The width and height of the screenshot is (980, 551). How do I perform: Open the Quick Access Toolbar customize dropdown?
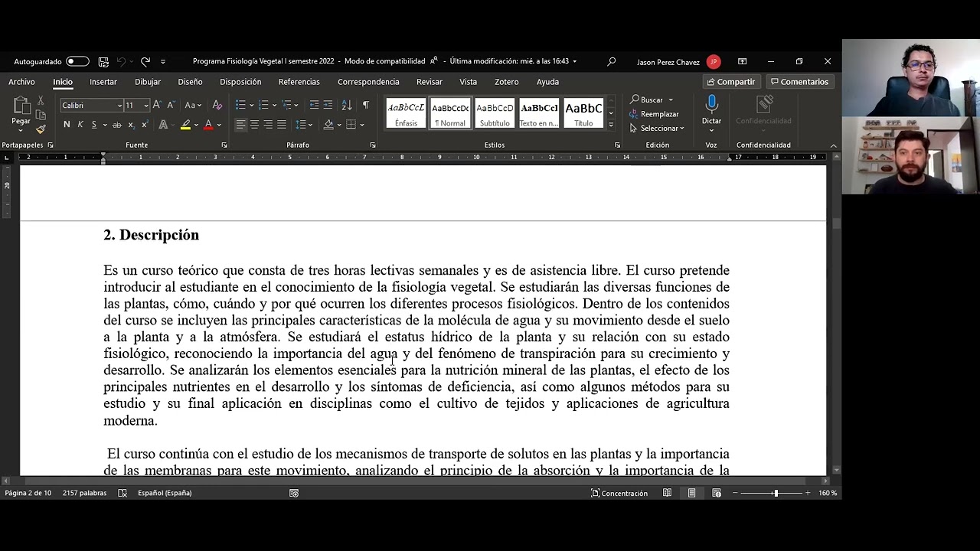(x=163, y=61)
